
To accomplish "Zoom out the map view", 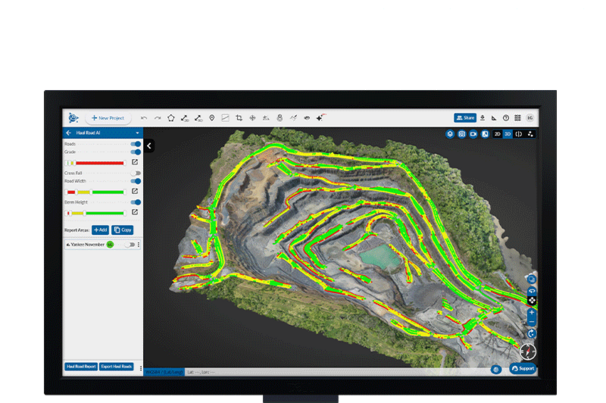I will [x=532, y=321].
